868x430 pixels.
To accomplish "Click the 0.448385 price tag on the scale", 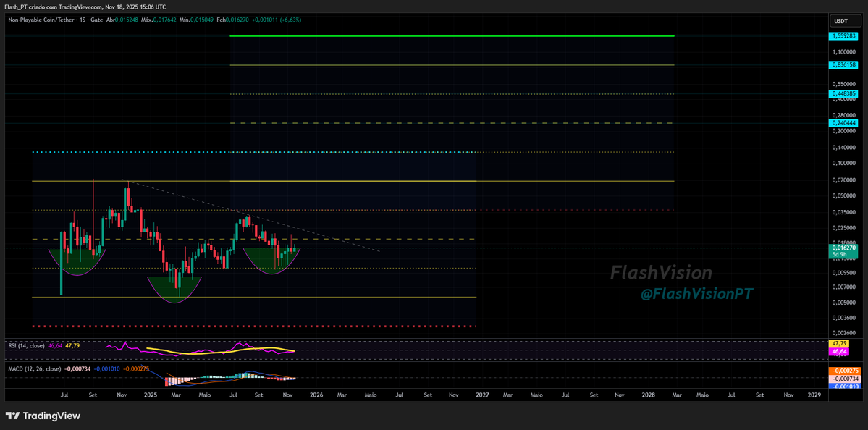I will (x=843, y=93).
